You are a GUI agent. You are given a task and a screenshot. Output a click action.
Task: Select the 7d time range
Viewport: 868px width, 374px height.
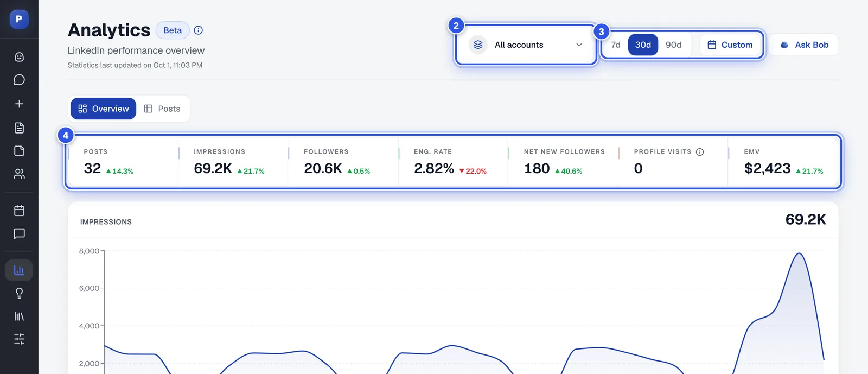616,45
